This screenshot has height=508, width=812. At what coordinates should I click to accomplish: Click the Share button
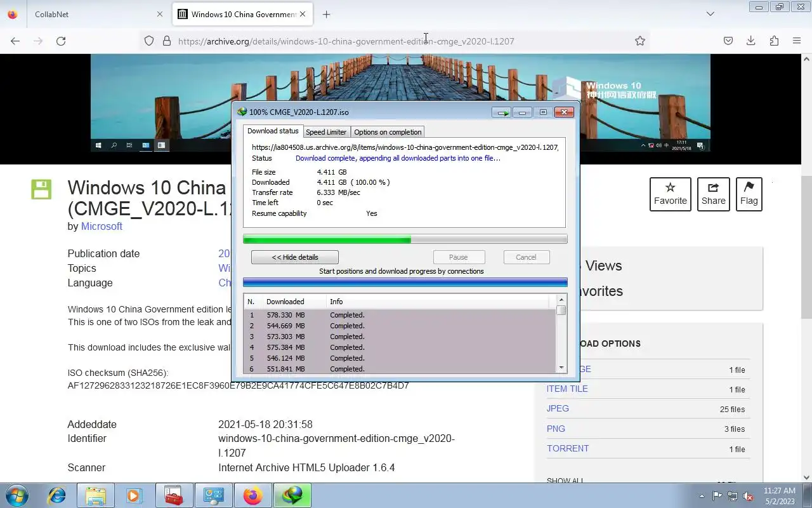[x=713, y=194]
